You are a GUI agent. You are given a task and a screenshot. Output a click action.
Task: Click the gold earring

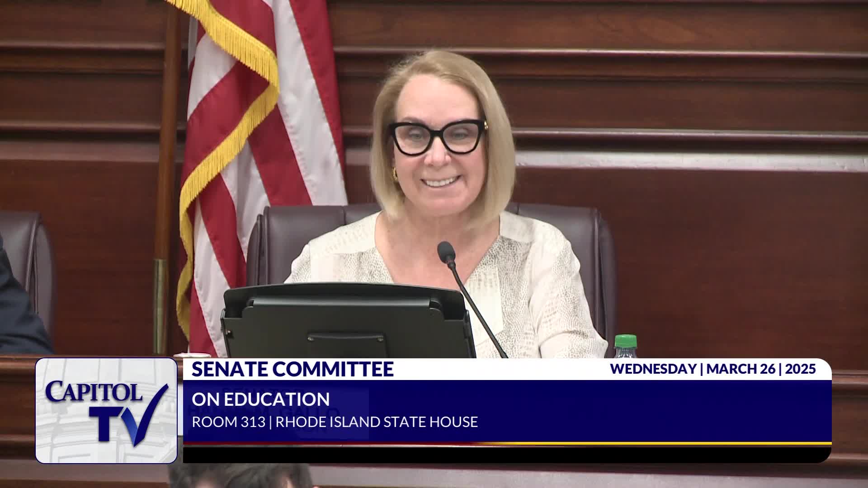tap(394, 174)
